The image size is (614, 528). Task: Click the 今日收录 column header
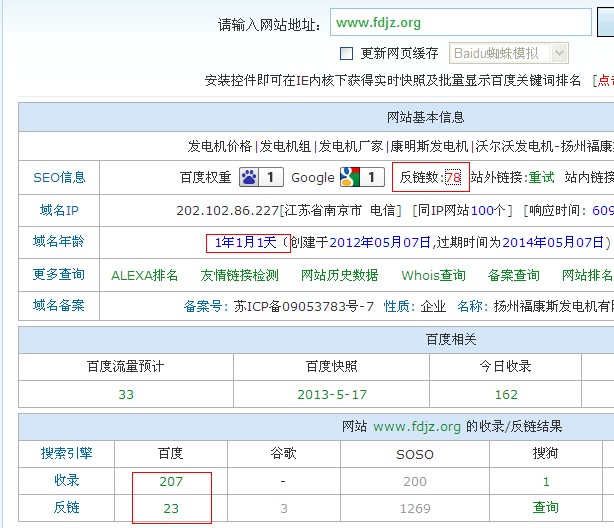506,367
